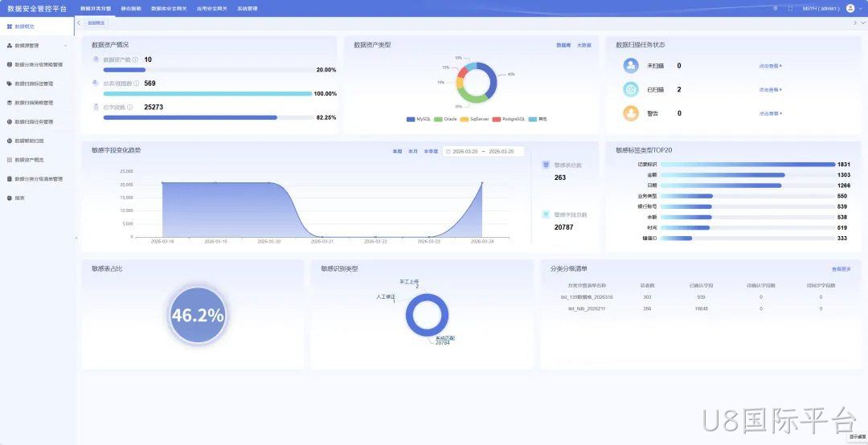Select the 本月 trend range
The width and height of the screenshot is (868, 445).
pos(412,151)
